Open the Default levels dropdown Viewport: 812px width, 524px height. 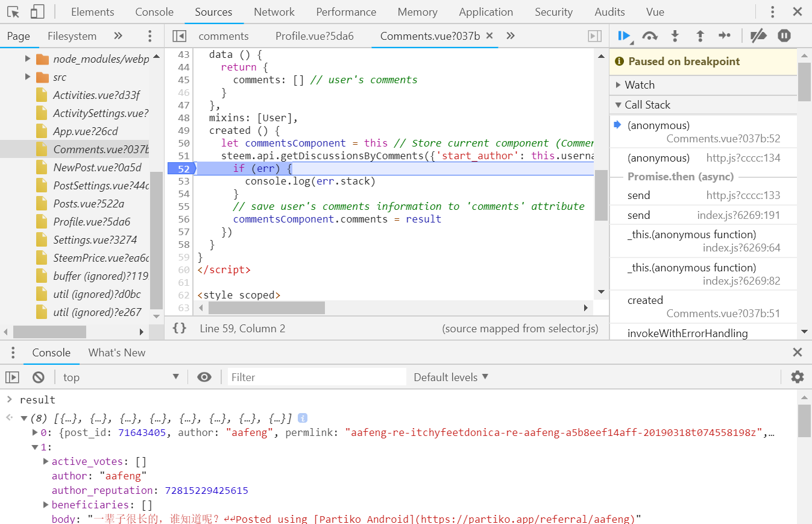(451, 377)
